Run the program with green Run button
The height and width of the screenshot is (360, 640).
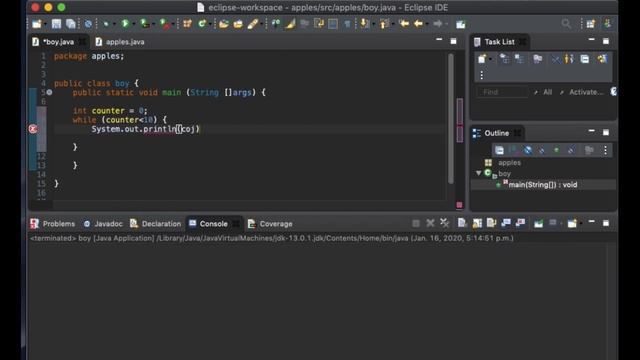125,24
